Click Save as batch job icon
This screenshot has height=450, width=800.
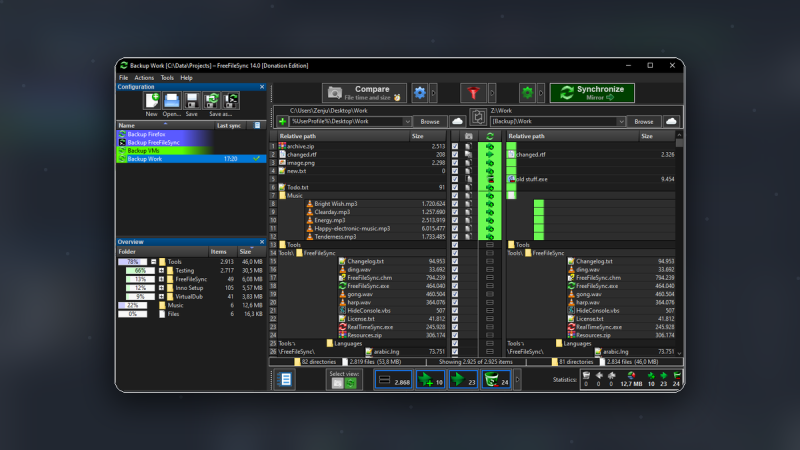(231, 101)
